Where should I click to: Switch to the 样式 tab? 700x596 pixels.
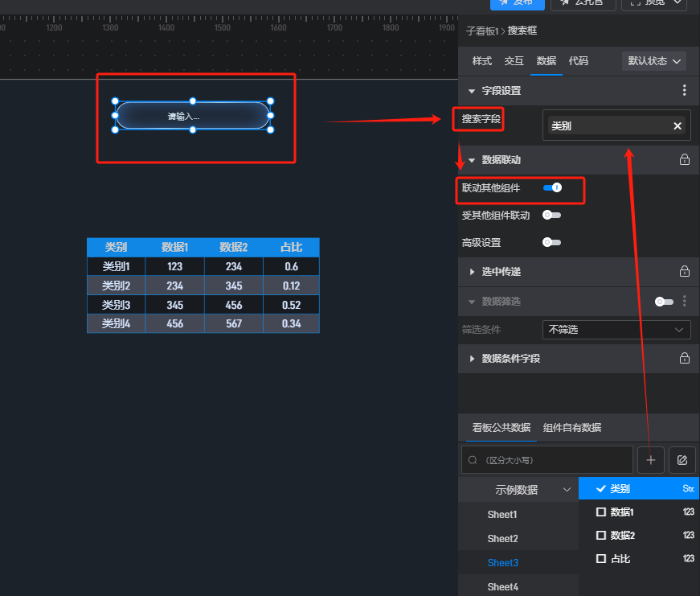coord(482,61)
